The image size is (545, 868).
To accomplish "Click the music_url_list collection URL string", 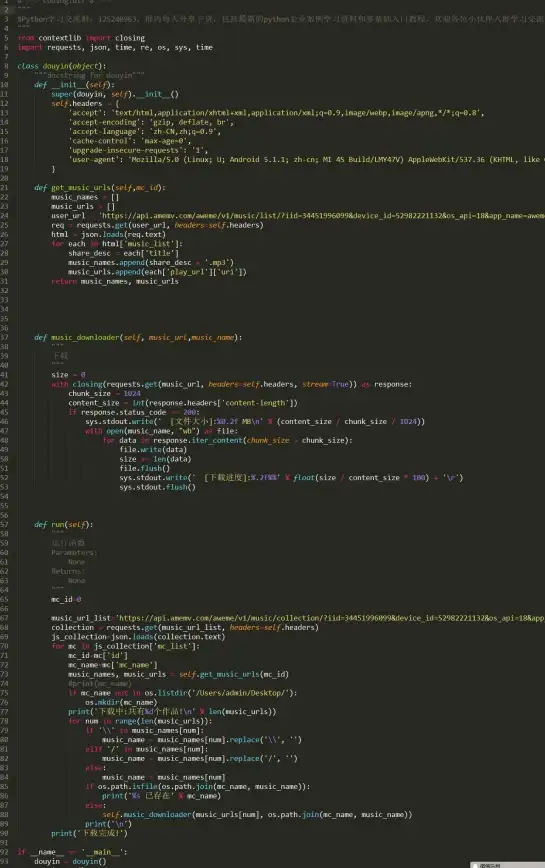I will click(x=331, y=618).
